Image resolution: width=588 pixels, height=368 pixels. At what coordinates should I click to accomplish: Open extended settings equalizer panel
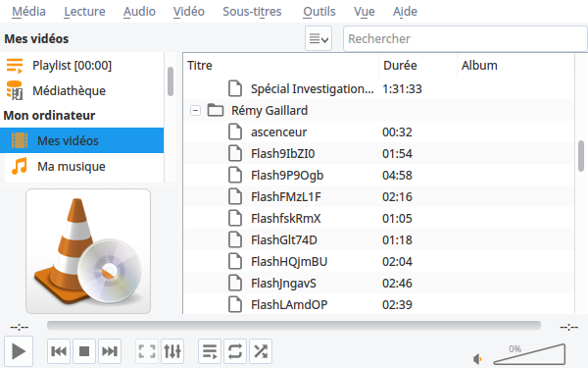(172, 351)
